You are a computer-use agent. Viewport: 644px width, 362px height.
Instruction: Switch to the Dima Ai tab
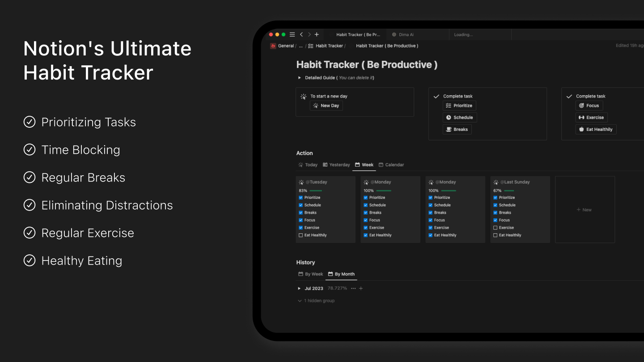click(418, 34)
